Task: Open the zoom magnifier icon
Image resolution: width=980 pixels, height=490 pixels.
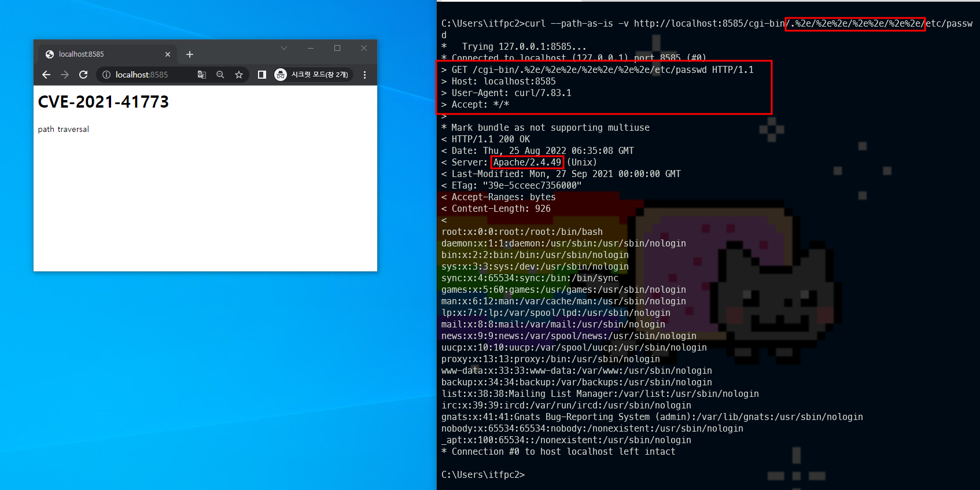Action: [220, 75]
